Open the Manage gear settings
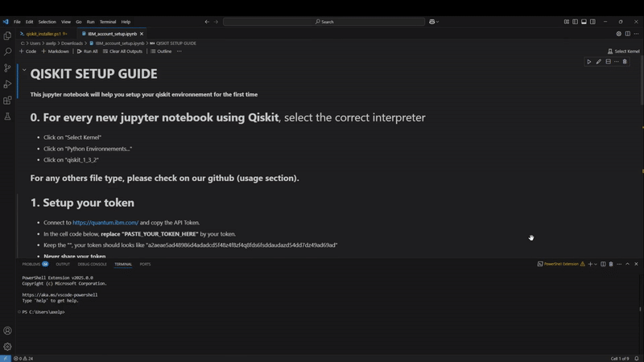The width and height of the screenshot is (644, 362). [x=7, y=347]
